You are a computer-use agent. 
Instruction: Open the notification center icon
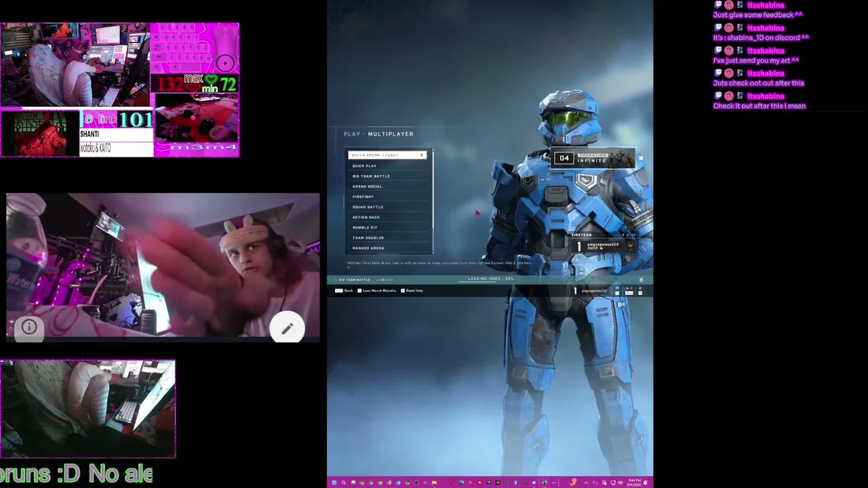click(x=647, y=483)
